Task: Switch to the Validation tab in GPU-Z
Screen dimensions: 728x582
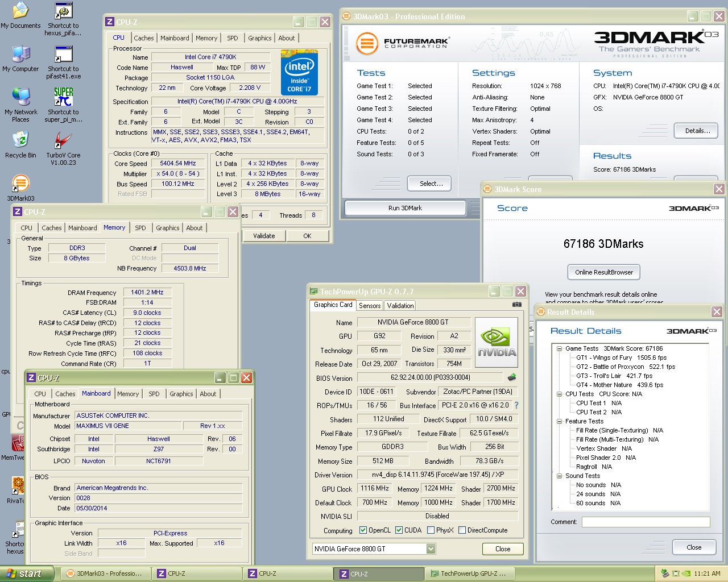Action: (400, 306)
